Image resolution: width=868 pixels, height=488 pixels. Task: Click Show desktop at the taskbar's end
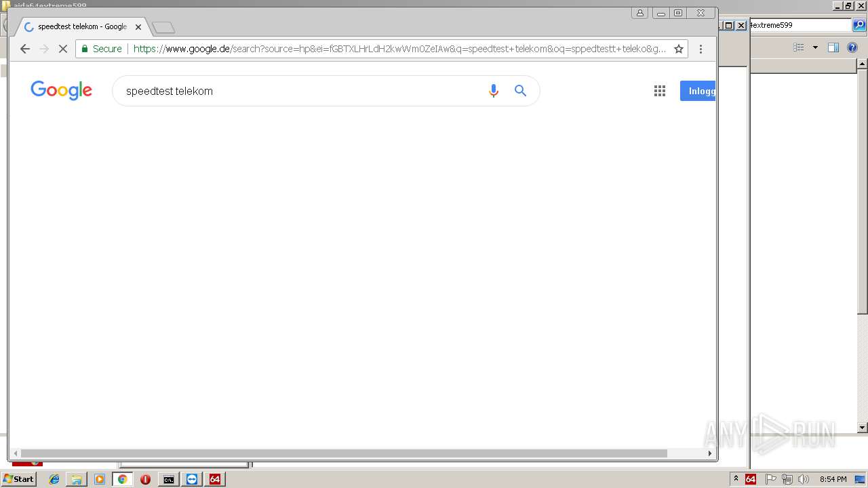point(861,479)
